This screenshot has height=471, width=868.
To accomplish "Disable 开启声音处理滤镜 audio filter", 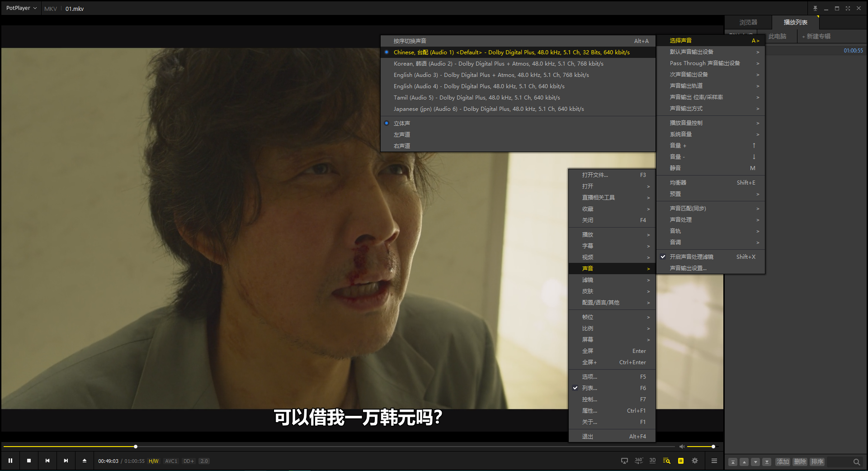I will pyautogui.click(x=691, y=257).
